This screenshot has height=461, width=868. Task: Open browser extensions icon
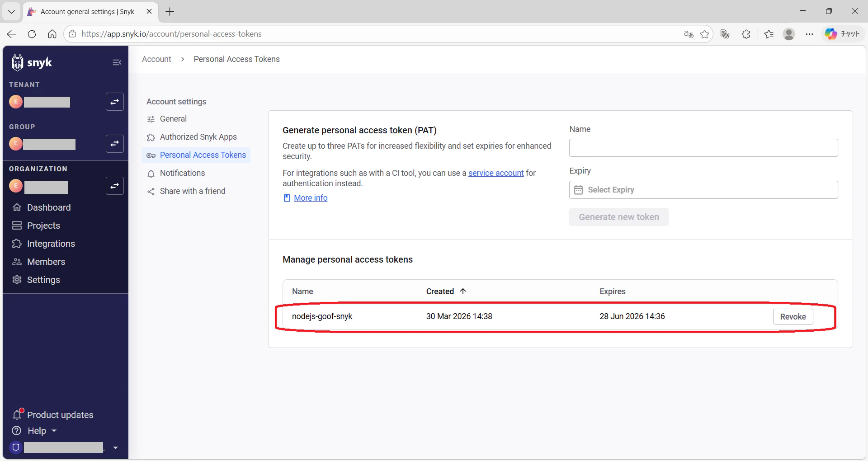pos(746,34)
